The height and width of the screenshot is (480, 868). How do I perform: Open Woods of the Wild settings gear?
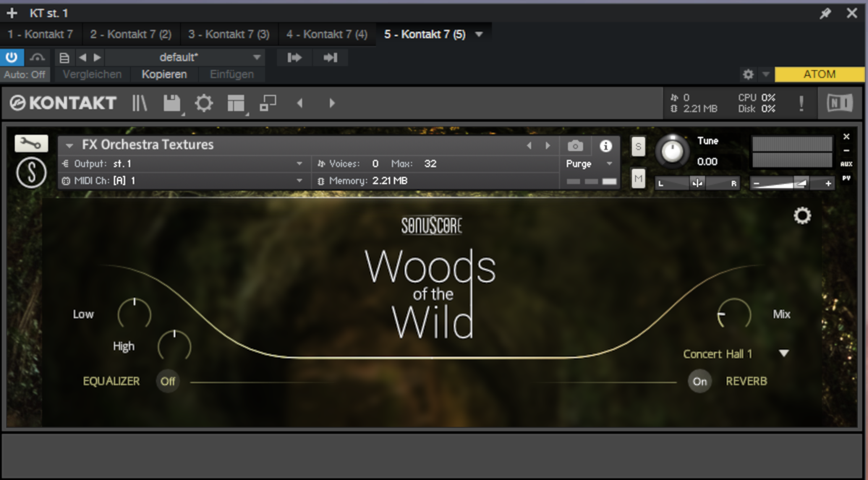click(x=802, y=215)
